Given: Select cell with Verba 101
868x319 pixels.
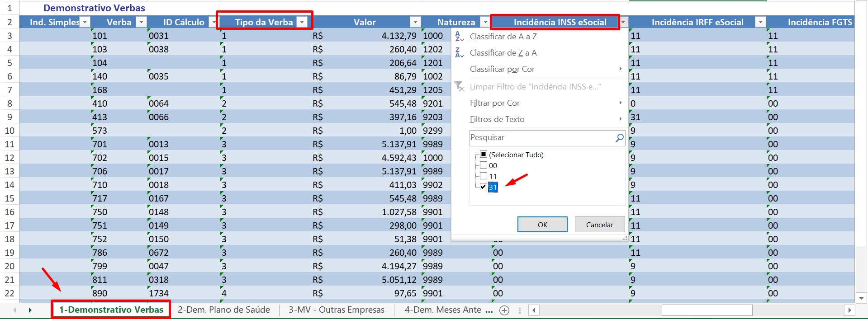Looking at the screenshot, I should [119, 36].
